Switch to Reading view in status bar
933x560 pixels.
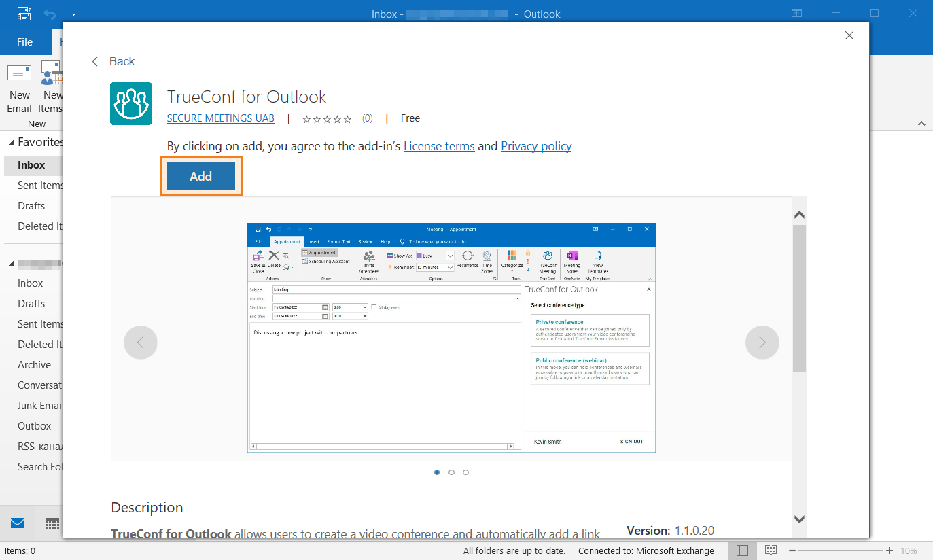[x=771, y=550]
